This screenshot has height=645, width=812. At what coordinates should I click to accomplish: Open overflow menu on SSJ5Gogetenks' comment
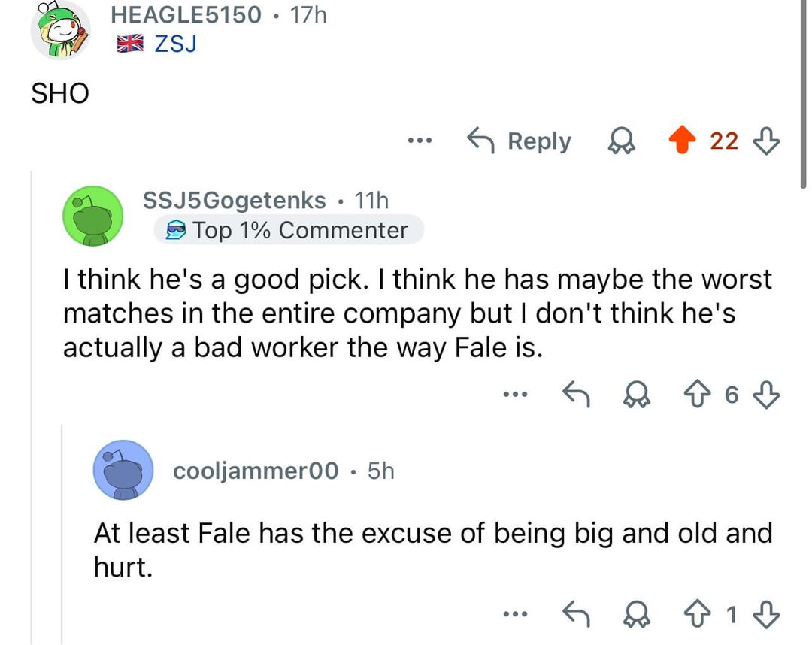point(514,395)
